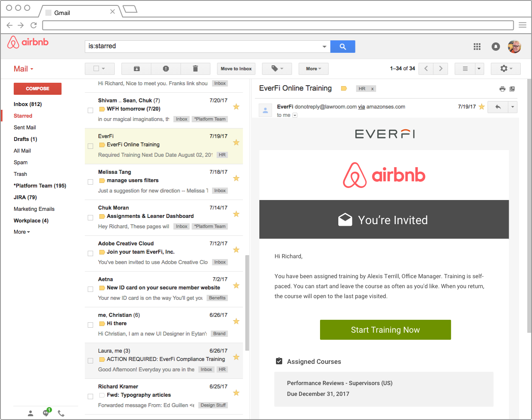Click the Archive toolbar icon

click(x=136, y=69)
